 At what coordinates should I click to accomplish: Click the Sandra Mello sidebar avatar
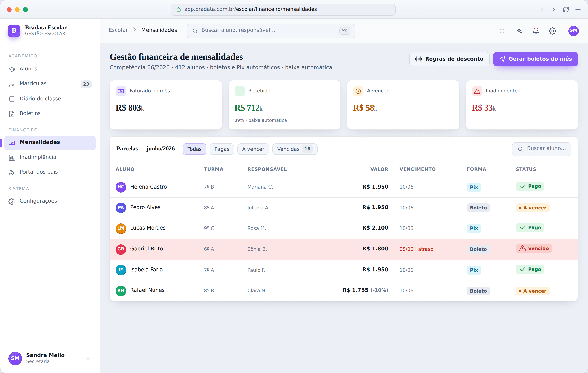pos(15,358)
